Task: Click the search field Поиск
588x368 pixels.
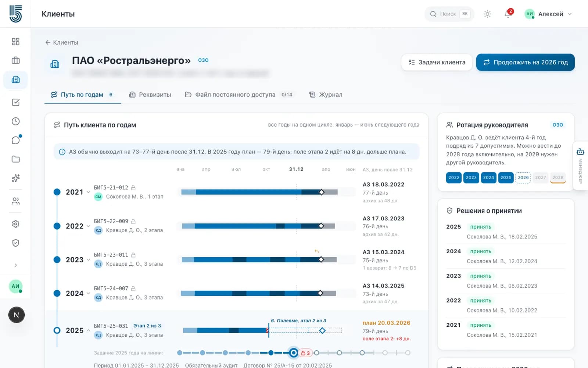Action: coord(449,14)
